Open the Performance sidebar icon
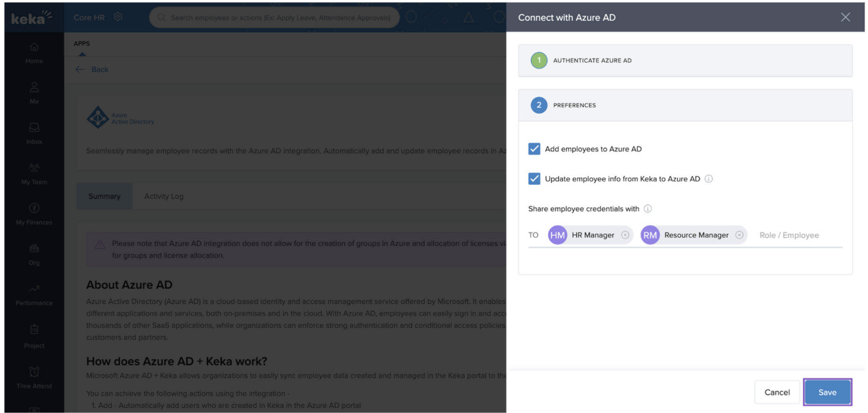The height and width of the screenshot is (413, 868). coord(34,295)
